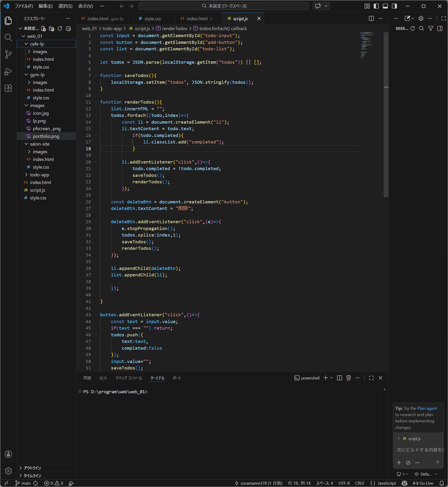Switch to the 問題 panel tab
The image size is (448, 487).
tap(87, 378)
